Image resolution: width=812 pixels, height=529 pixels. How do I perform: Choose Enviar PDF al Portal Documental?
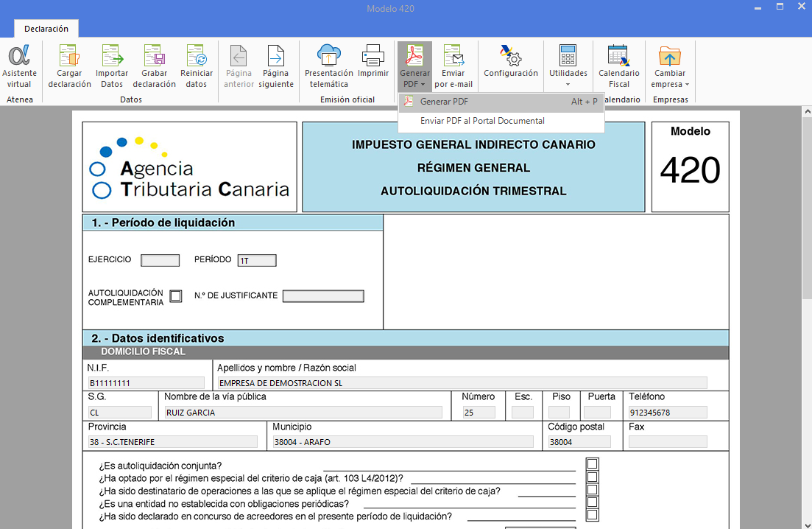coord(501,121)
